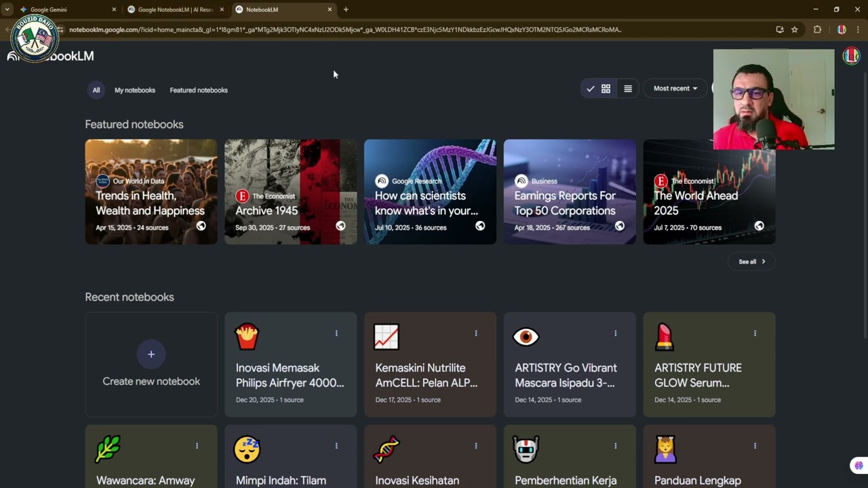868x488 pixels.
Task: Click the DNA emoji on Inovasi Kesihatan notebook
Action: point(387,449)
